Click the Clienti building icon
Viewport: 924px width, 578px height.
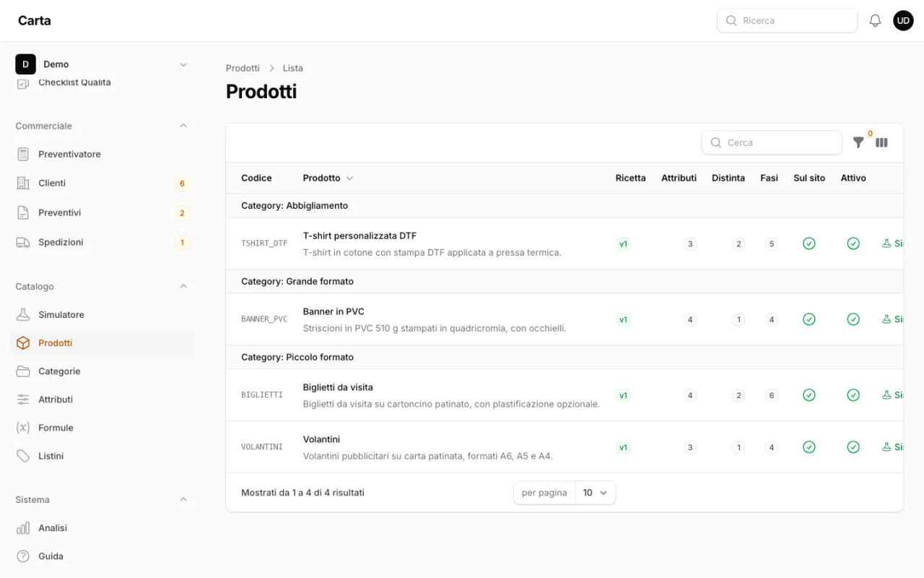pyautogui.click(x=23, y=184)
